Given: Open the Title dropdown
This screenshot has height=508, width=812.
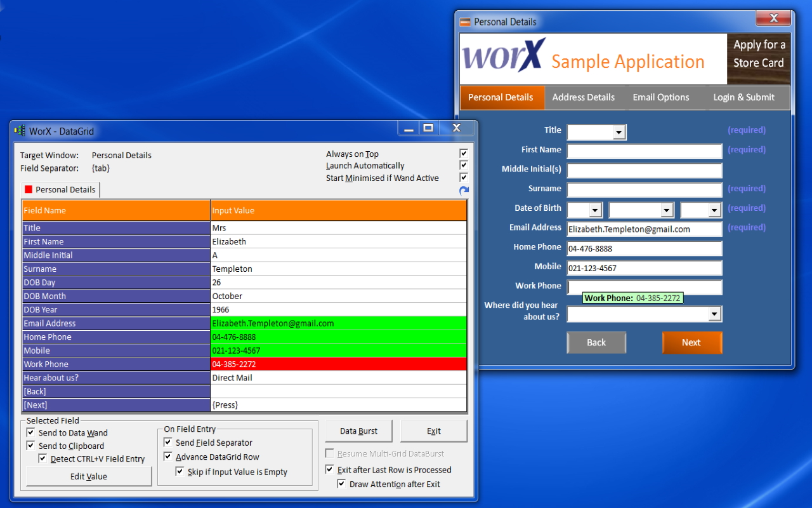Looking at the screenshot, I should (620, 132).
